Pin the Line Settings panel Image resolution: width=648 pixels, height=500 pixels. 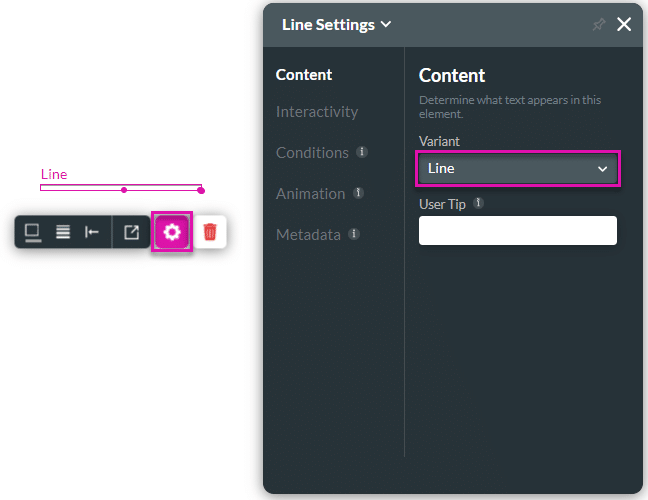pos(599,25)
